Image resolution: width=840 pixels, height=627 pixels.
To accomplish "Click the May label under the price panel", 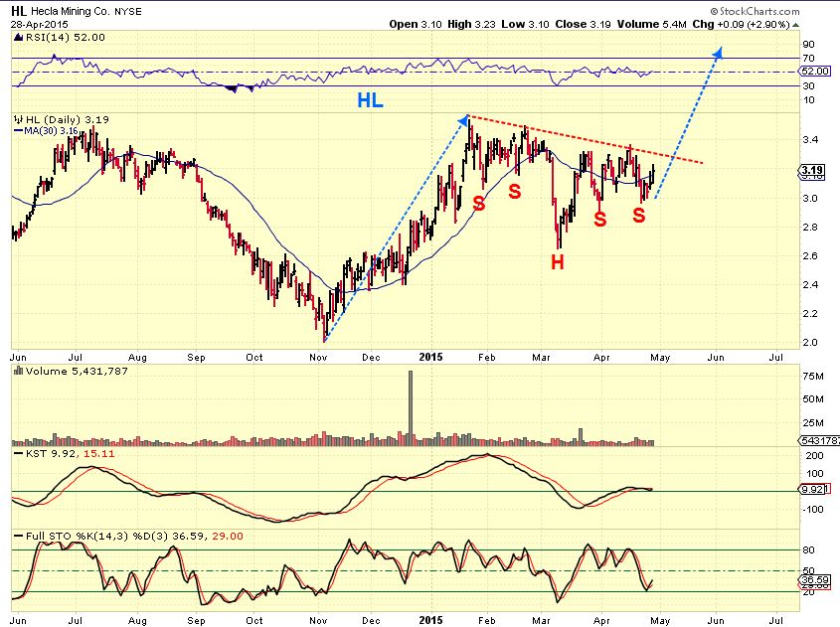I will coord(660,357).
